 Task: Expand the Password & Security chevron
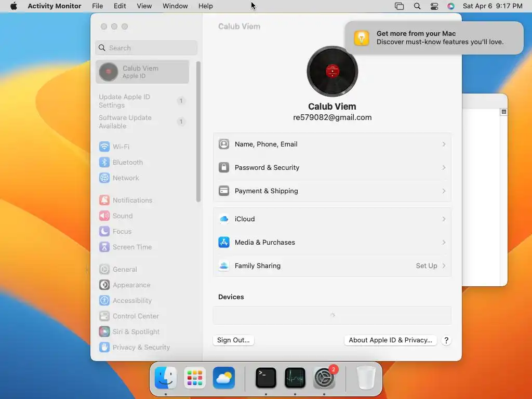pyautogui.click(x=444, y=168)
